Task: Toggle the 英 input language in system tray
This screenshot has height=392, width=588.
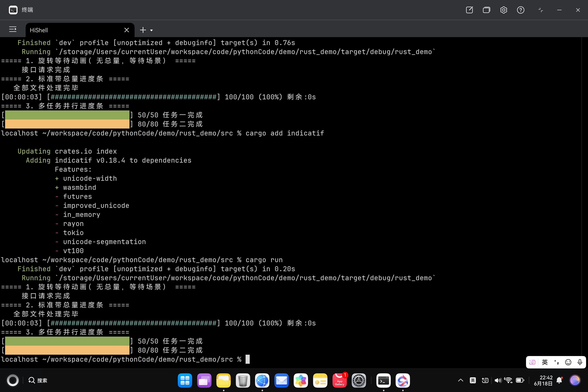Action: pos(473,380)
